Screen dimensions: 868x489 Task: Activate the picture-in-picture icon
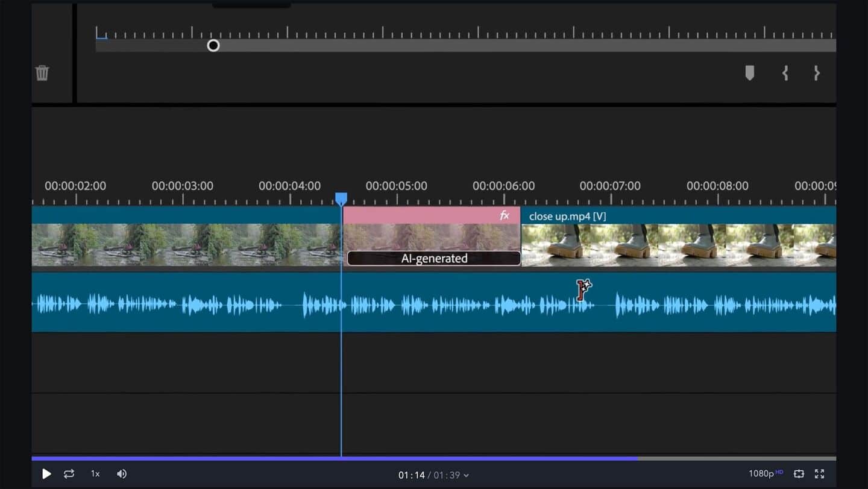tap(799, 474)
